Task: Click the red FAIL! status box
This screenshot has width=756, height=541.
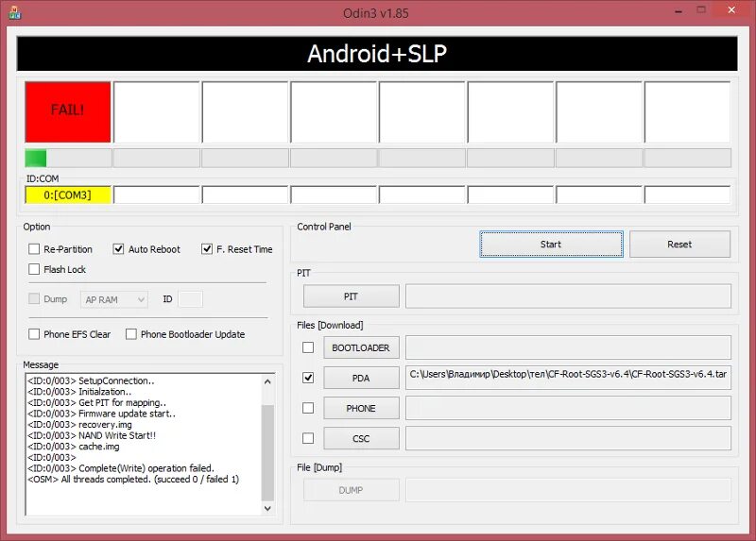Action: 68,111
